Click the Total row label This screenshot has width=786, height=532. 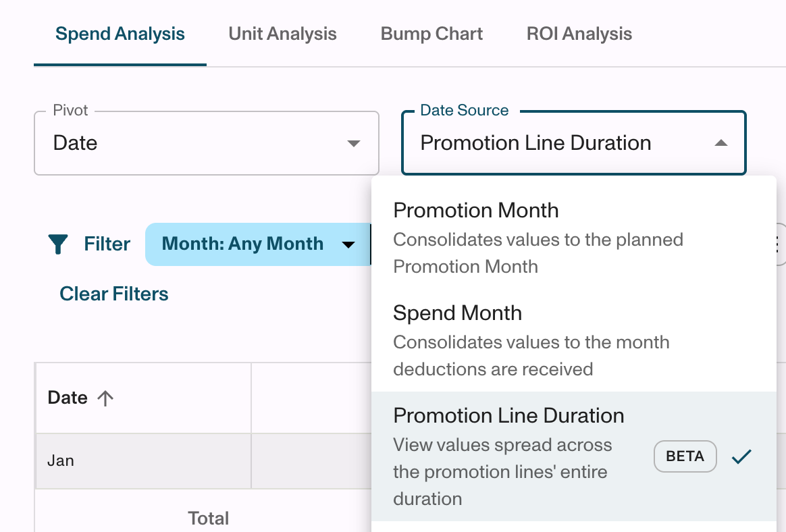click(x=209, y=518)
